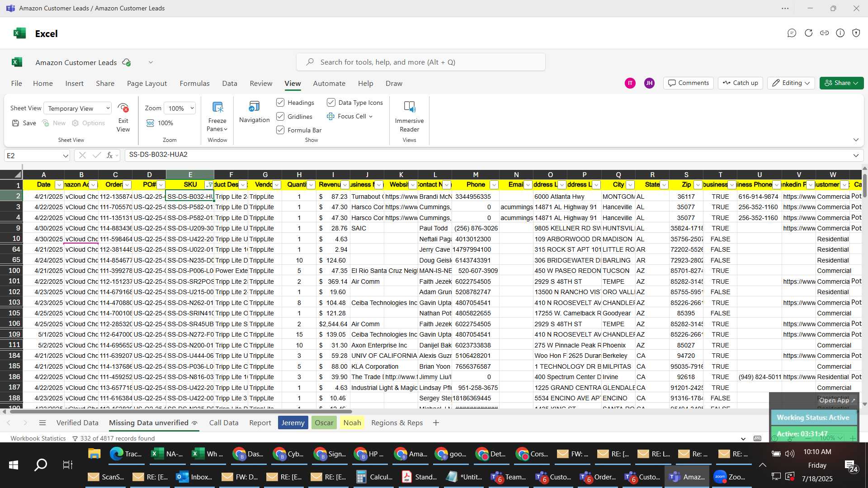Open the Freeze Panes tool

click(217, 117)
